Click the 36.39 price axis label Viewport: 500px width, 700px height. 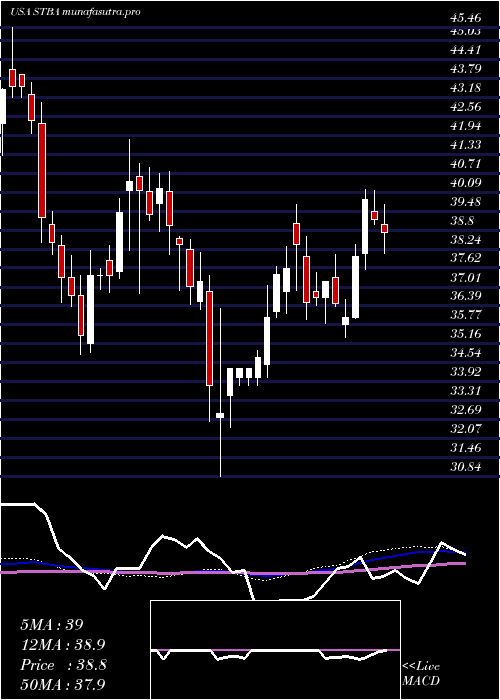466,296
